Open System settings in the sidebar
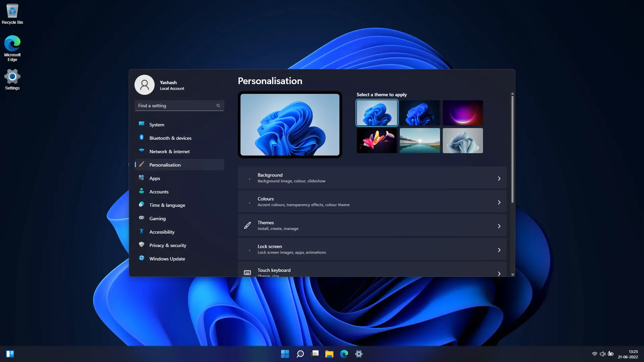The image size is (644, 362). click(156, 124)
